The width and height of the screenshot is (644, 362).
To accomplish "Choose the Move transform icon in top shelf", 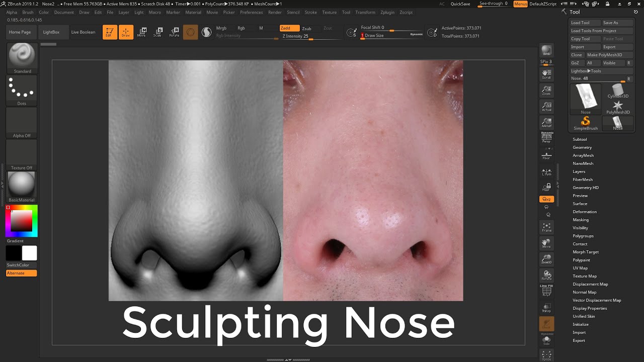I will coord(142,32).
